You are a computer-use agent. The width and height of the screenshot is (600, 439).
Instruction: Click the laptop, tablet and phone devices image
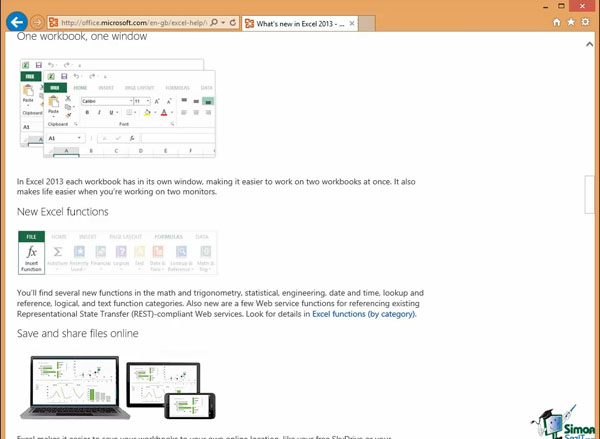tap(118, 387)
